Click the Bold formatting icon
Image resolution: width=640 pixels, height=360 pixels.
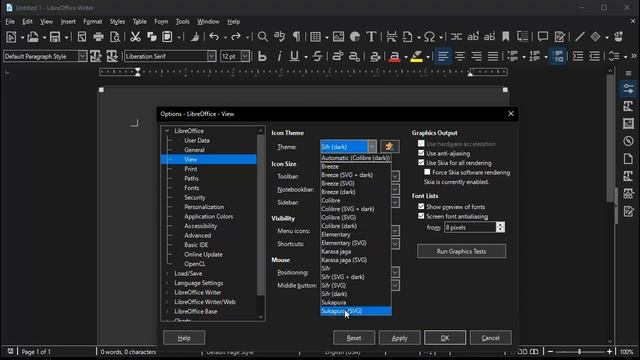point(262,56)
